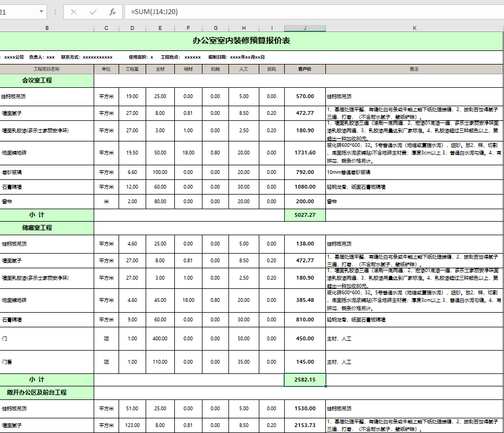Select column G header
The image size is (504, 433).
(215, 28)
